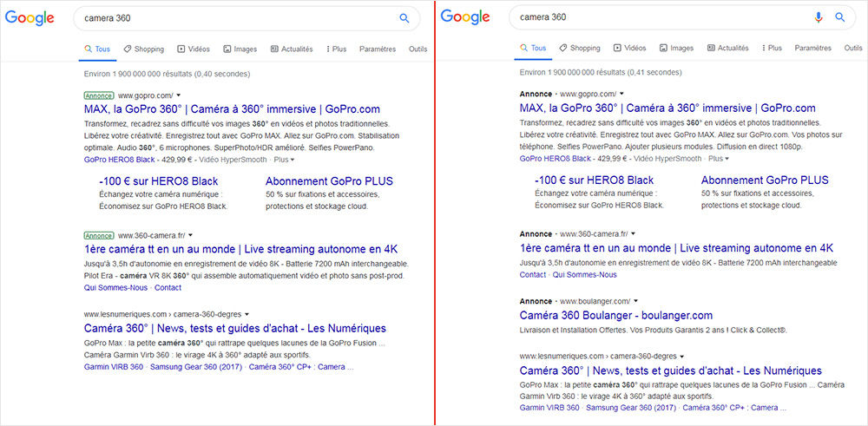868x426 pixels.
Task: Open 'Abonnement GoPro PLUS' in left panel
Action: [329, 181]
